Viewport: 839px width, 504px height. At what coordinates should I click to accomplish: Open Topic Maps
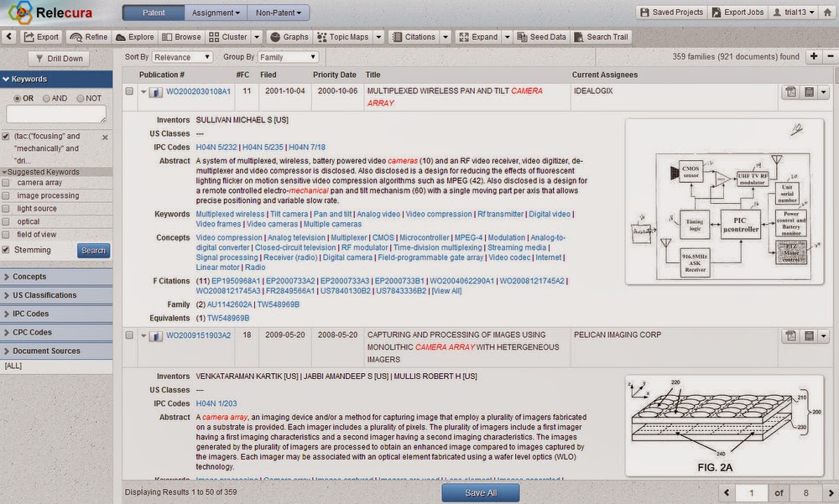pyautogui.click(x=343, y=37)
